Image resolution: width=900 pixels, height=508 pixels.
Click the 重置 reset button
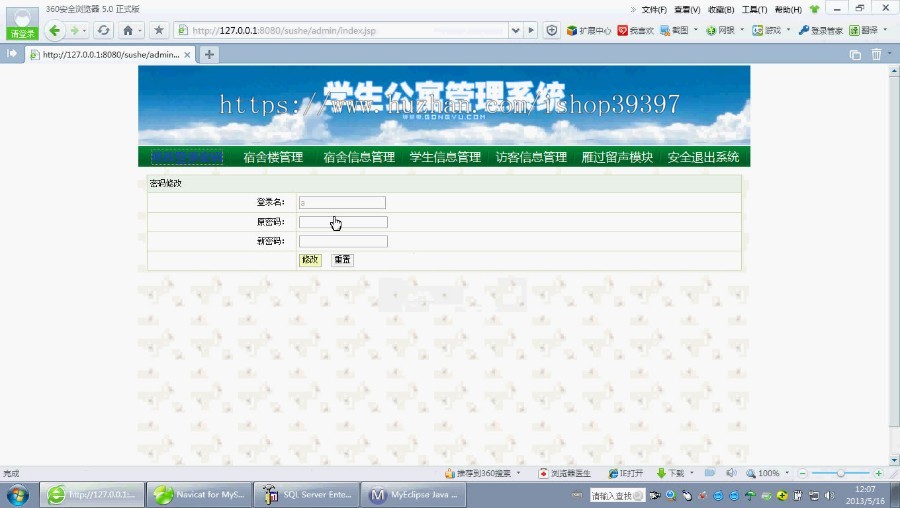(x=343, y=260)
